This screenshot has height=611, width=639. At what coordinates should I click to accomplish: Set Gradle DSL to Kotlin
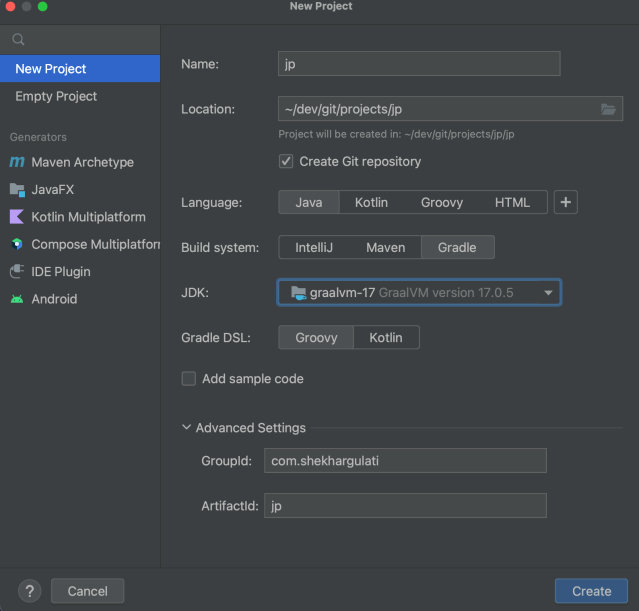[x=386, y=338]
